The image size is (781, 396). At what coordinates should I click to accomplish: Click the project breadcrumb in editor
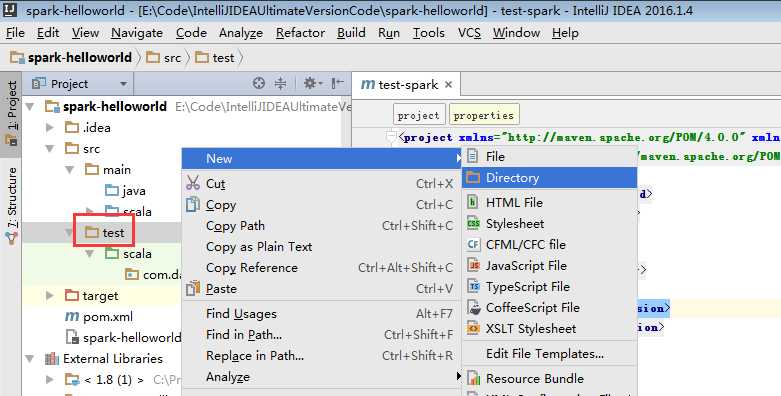418,115
